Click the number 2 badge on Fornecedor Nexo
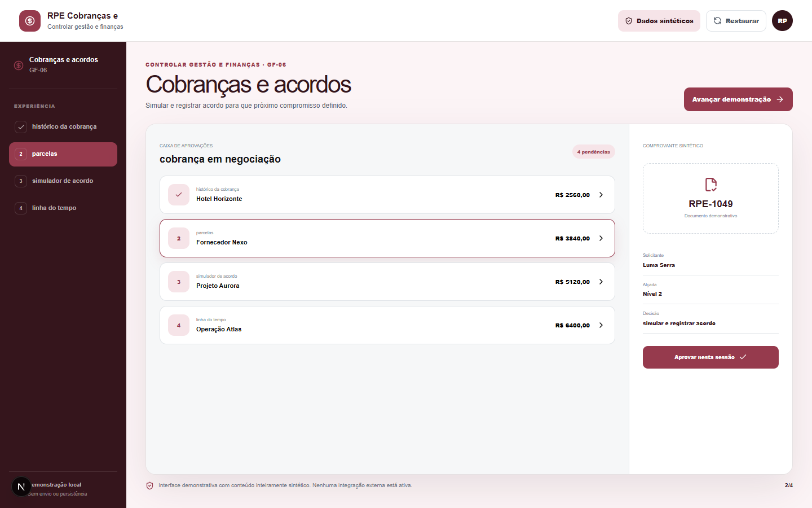812x508 pixels. click(x=179, y=238)
